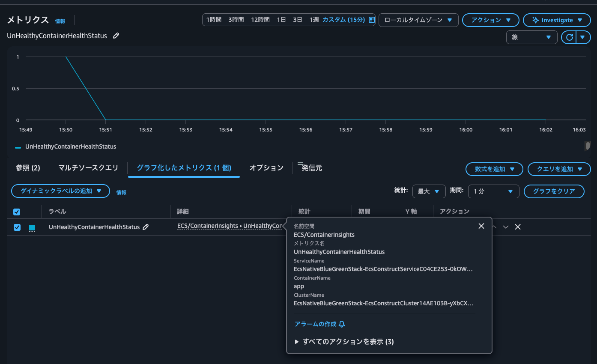Edit the metric label using pencil icon
Screen dimensions: 597x364
[146, 227]
